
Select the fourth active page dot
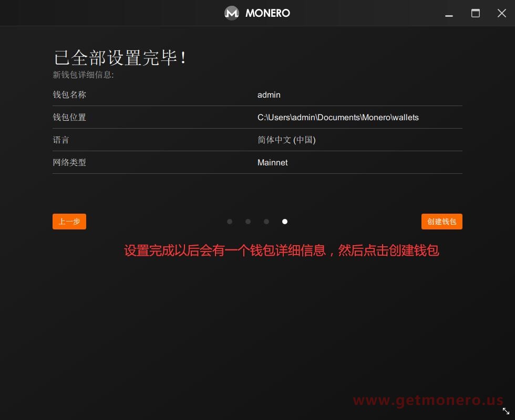pos(285,222)
